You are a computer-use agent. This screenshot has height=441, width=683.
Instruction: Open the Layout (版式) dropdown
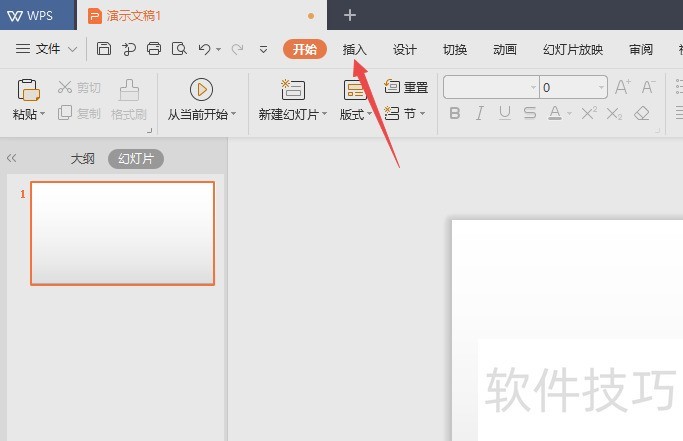(355, 114)
